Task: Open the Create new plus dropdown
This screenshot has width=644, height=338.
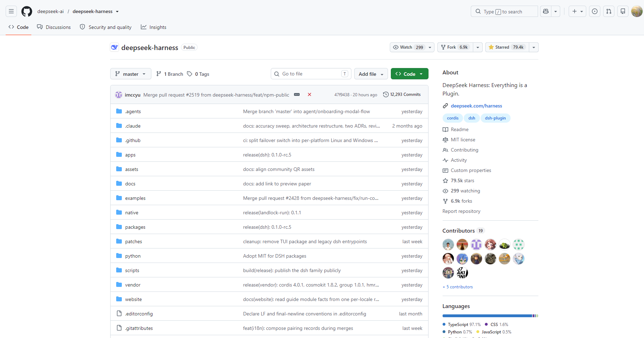Action: click(x=577, y=11)
